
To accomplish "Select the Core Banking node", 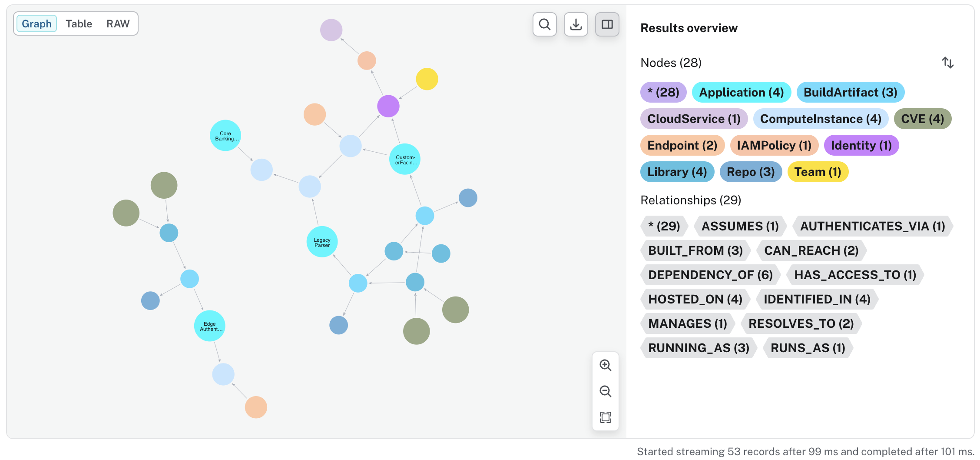I will point(225,135).
